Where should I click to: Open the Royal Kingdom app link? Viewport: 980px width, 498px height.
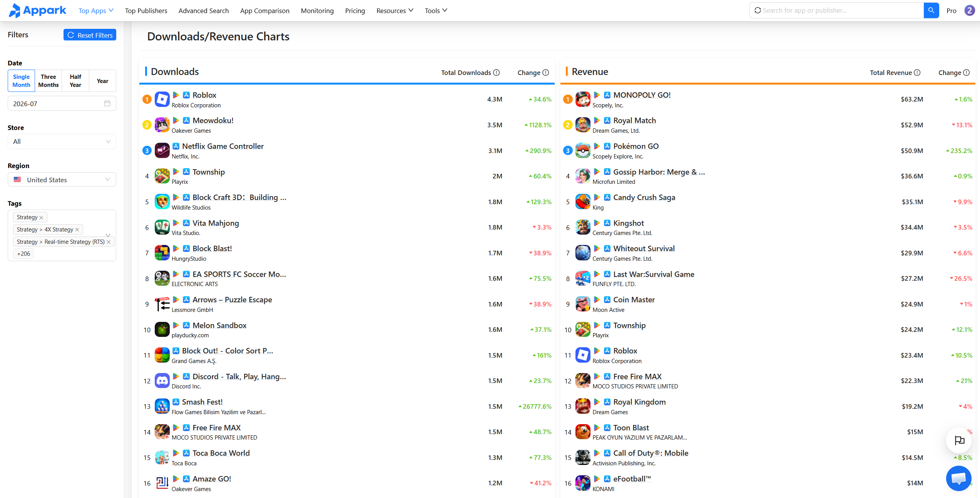tap(639, 402)
